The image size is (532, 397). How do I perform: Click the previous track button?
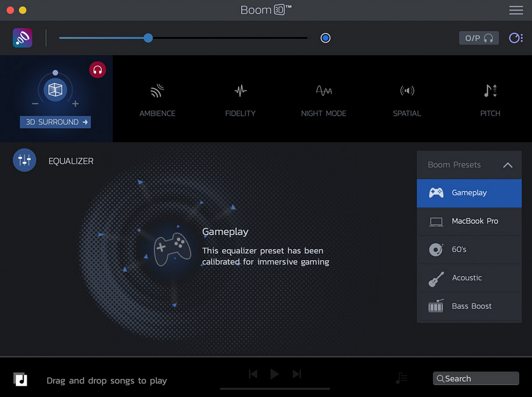pyautogui.click(x=253, y=374)
